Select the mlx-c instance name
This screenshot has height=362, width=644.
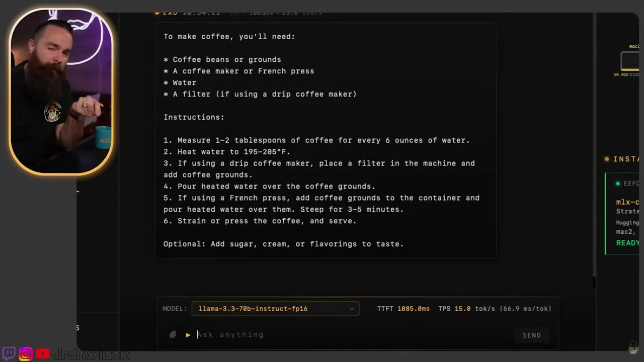pos(627,202)
